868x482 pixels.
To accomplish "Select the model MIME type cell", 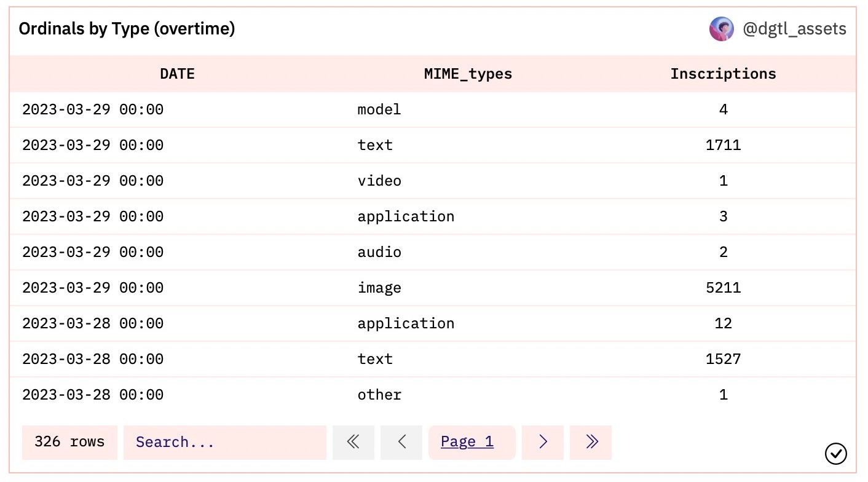I will (379, 109).
